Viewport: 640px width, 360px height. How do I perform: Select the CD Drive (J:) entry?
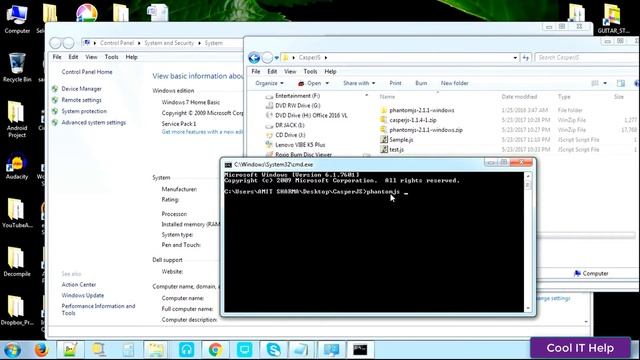[x=290, y=135]
